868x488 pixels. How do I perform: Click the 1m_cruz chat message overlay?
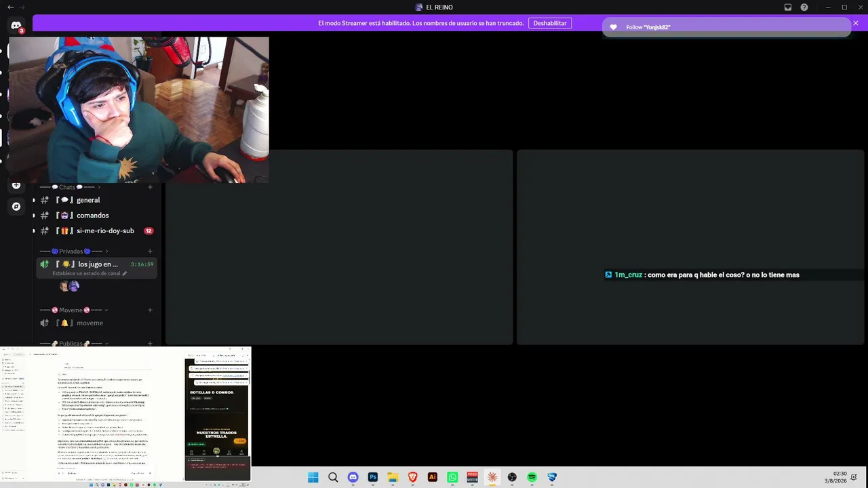coord(702,275)
